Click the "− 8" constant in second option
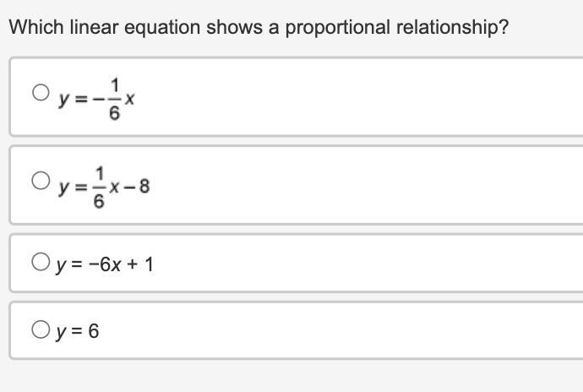583x392 pixels. [136, 187]
